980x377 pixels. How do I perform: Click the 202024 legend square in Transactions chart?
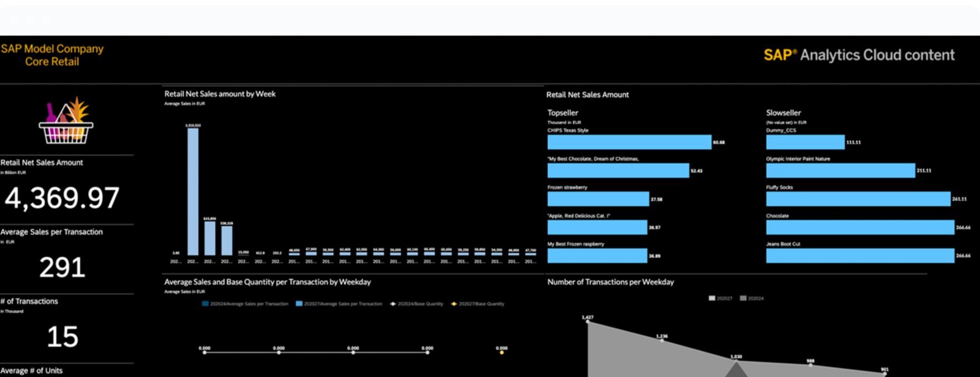pyautogui.click(x=743, y=298)
